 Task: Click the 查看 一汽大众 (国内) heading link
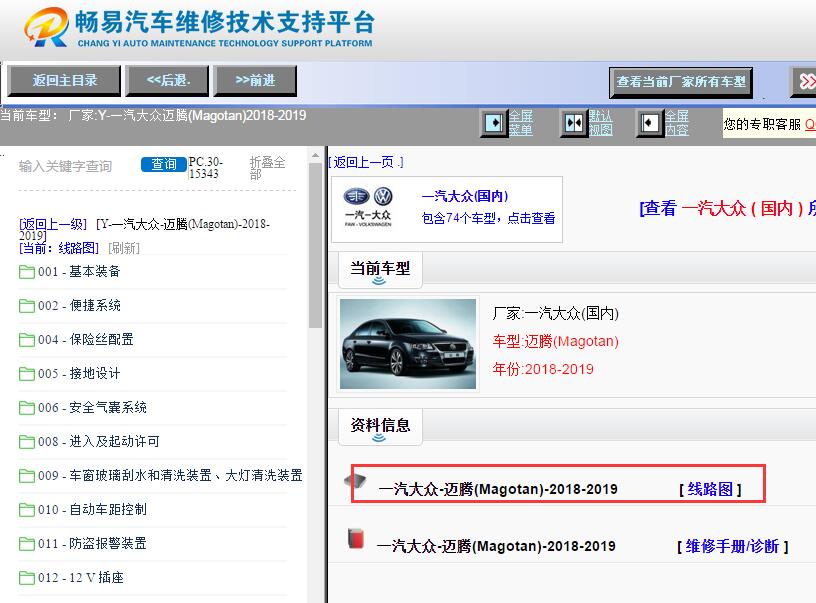point(727,208)
